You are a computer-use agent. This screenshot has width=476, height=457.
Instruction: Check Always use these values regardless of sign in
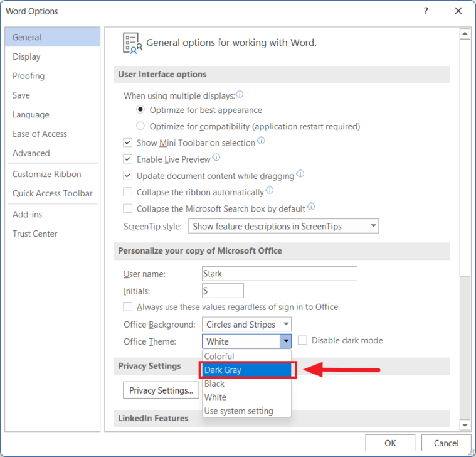coord(127,306)
